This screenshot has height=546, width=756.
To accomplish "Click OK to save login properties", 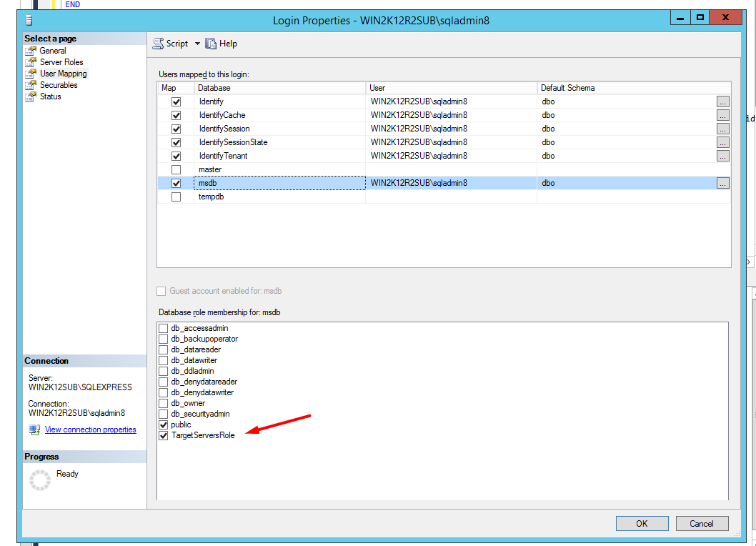I will pyautogui.click(x=642, y=524).
